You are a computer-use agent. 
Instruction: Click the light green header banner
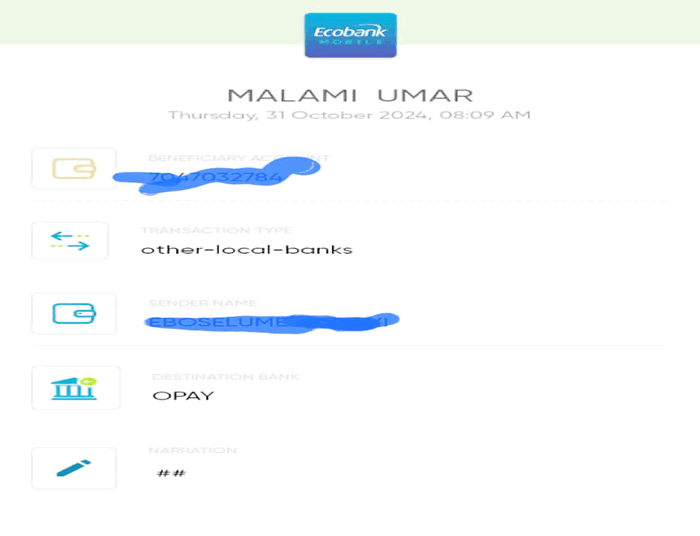(x=350, y=22)
